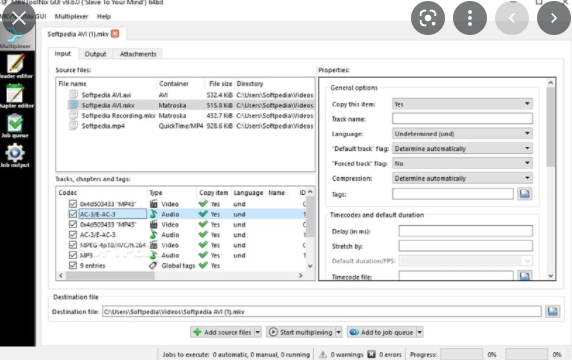572x360 pixels.
Task: Click the Stretch by input field
Action: pos(465,246)
